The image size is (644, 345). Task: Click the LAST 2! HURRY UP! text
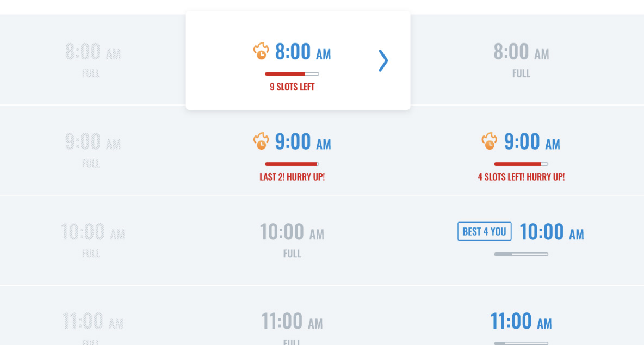292,177
